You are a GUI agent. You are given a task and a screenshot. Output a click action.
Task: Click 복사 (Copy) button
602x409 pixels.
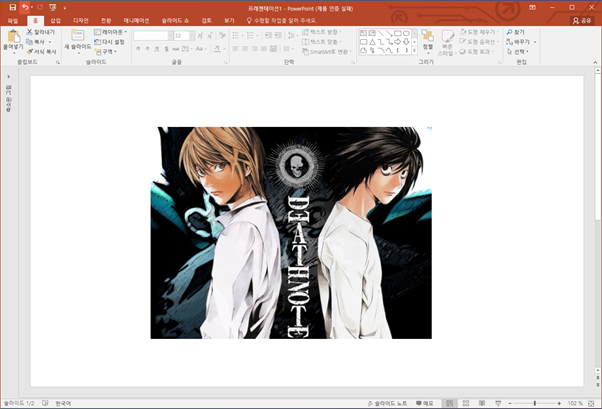36,41
